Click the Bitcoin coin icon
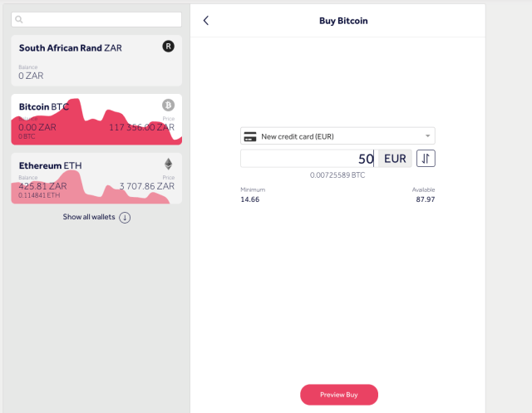Screen dimensions: 532x413 pos(168,106)
